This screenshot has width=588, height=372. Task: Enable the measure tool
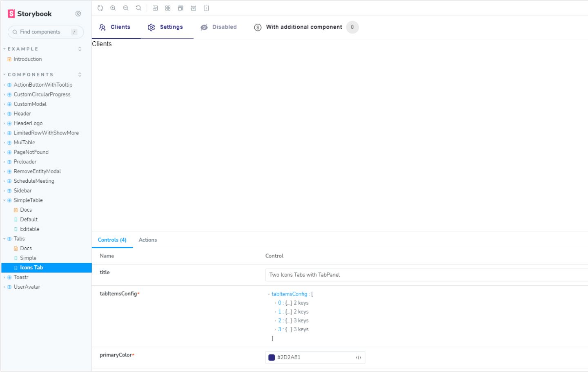tap(194, 8)
